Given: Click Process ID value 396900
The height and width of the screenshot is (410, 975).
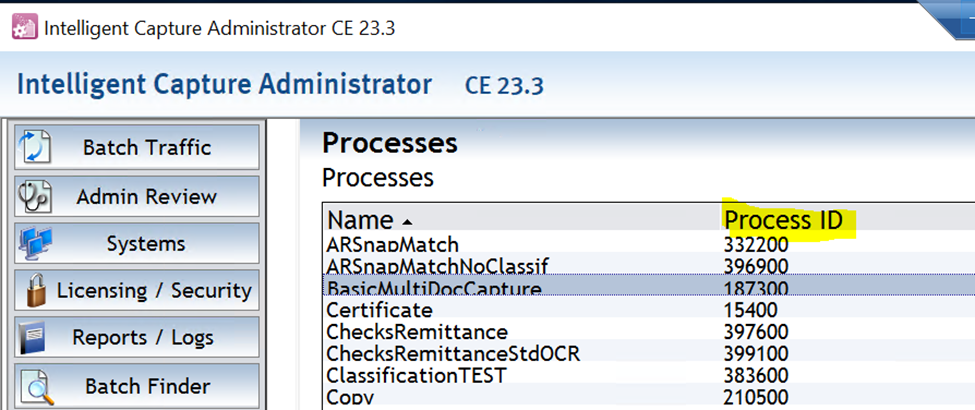Looking at the screenshot, I should (x=756, y=266).
